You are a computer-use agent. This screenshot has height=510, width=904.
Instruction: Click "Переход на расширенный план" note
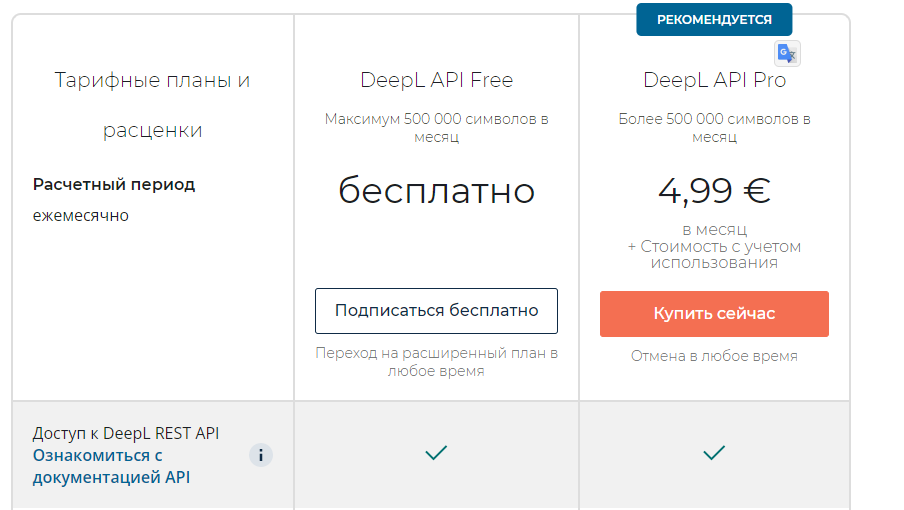[x=436, y=362]
